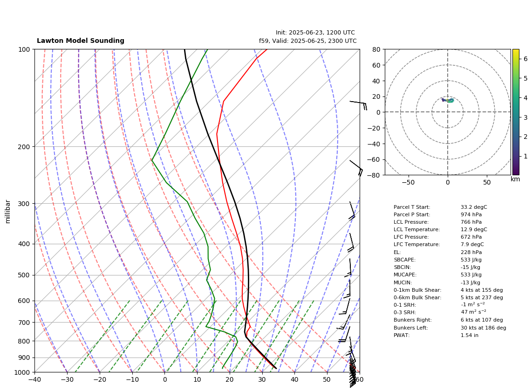This screenshot has height=392, width=532.
Task: Click the LCL Pressure label
Action: [x=411, y=222]
